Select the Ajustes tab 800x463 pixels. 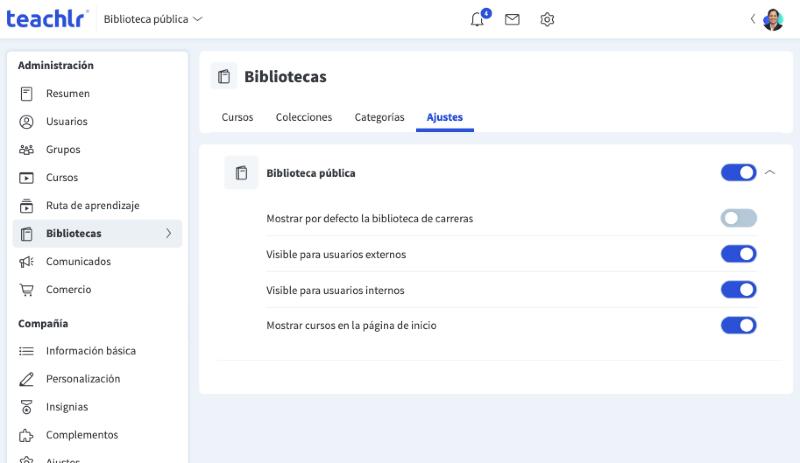(x=444, y=117)
